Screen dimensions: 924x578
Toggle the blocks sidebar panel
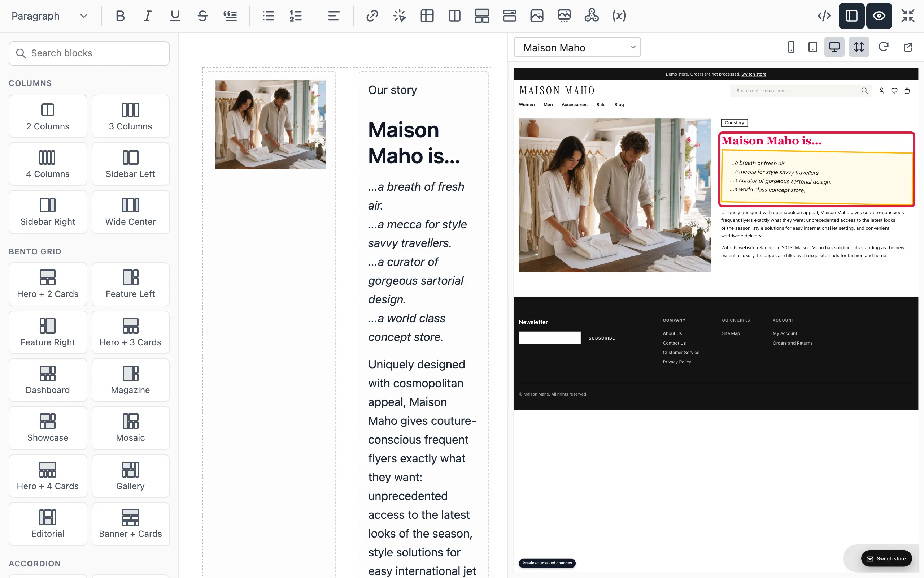pyautogui.click(x=851, y=16)
